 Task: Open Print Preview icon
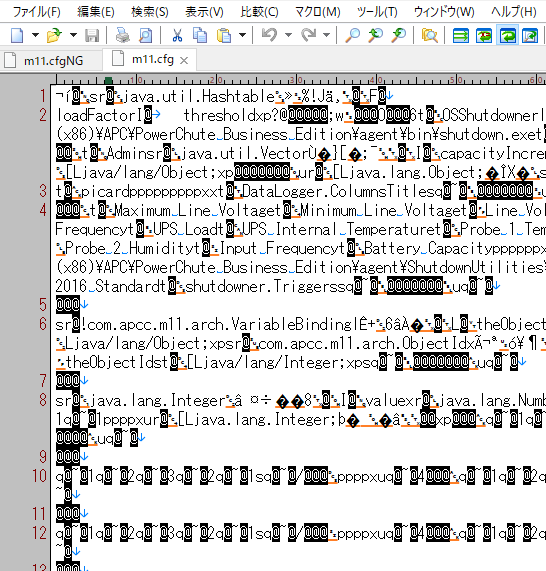tap(146, 35)
